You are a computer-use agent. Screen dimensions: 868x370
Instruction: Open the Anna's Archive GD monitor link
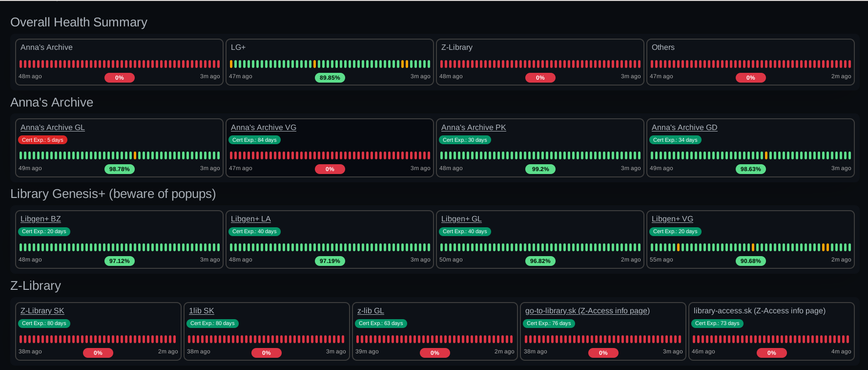coord(684,128)
